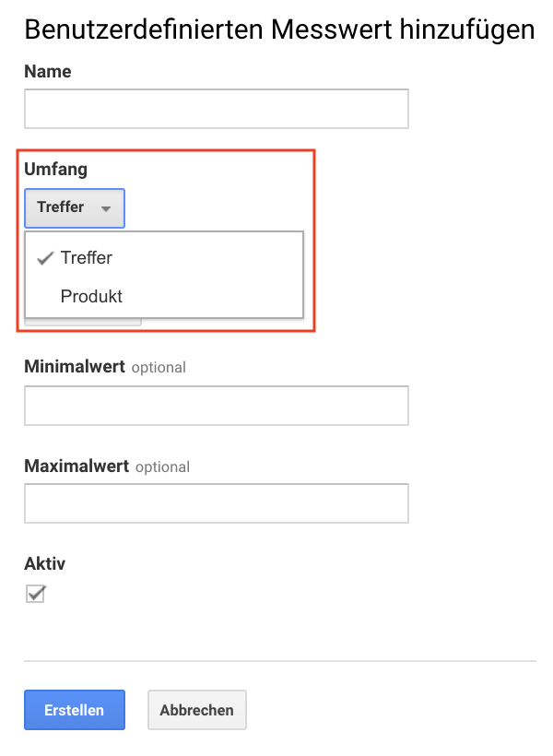The image size is (553, 756).
Task: Focus the Minimalwert input box
Action: coord(217,406)
